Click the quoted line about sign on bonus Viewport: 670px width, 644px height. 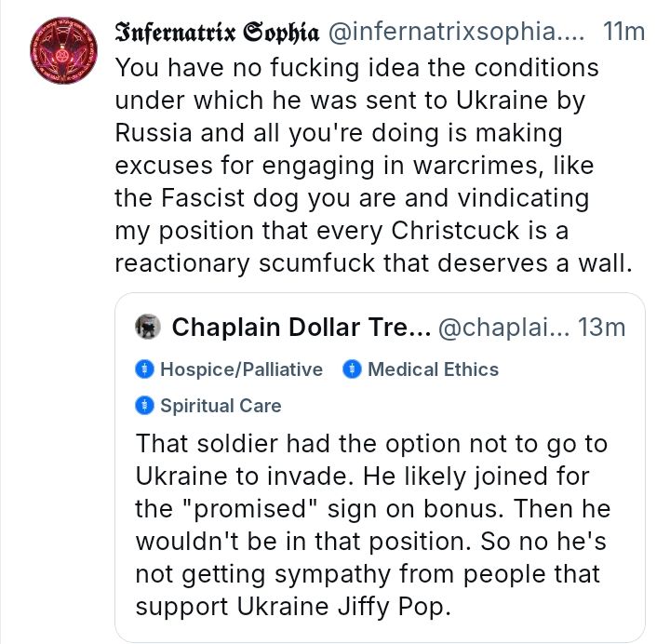click(372, 508)
